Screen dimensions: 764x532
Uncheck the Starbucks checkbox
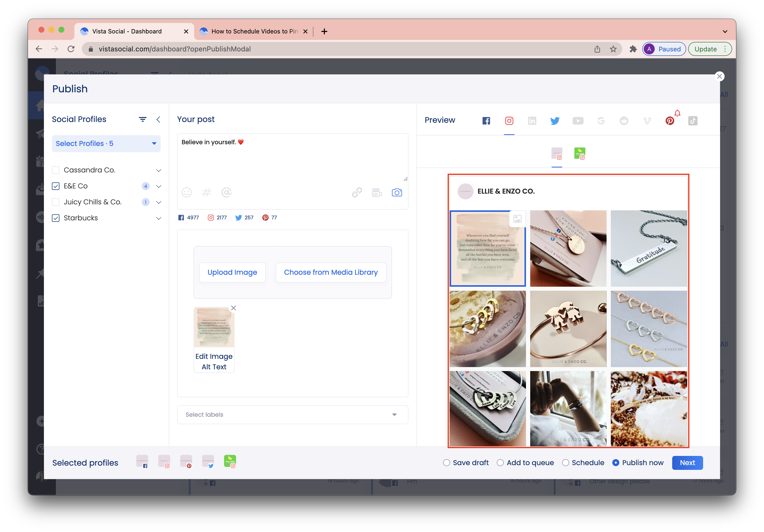click(56, 218)
